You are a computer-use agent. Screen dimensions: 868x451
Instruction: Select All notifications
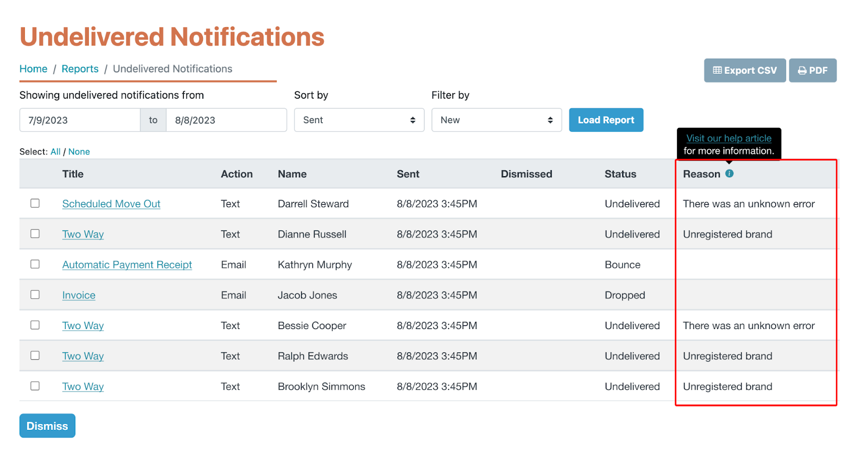click(55, 152)
